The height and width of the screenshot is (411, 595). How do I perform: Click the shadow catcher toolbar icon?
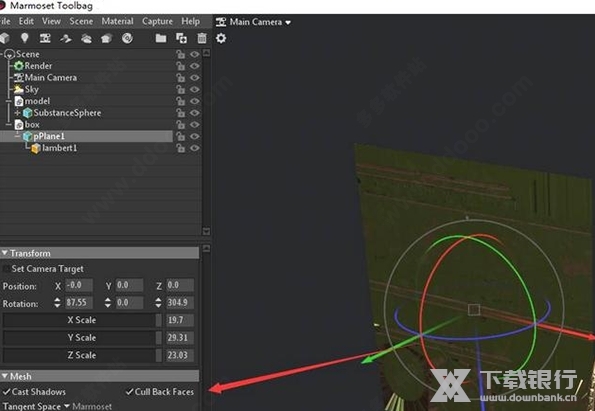tap(107, 38)
